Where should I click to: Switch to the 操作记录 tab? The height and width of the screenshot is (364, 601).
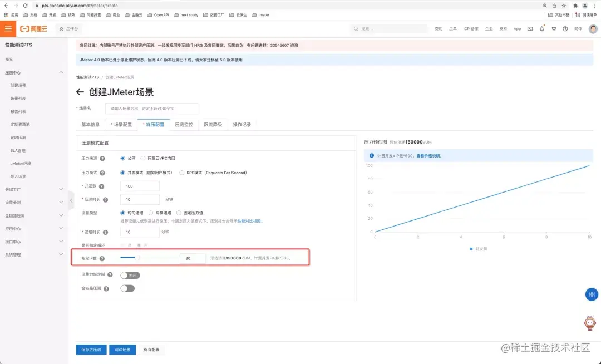(x=242, y=125)
